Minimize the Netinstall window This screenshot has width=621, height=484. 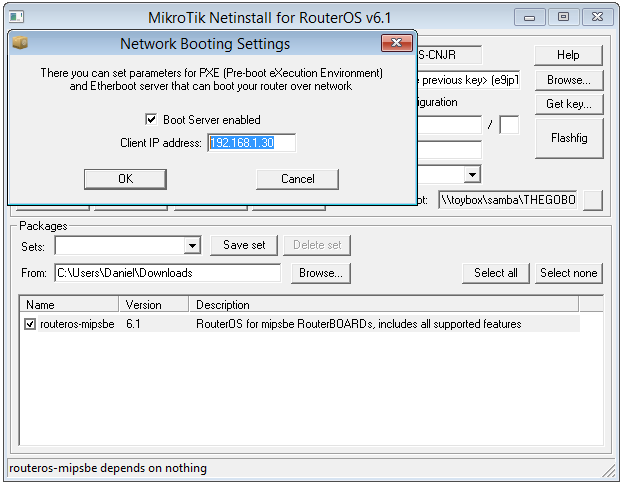530,17
